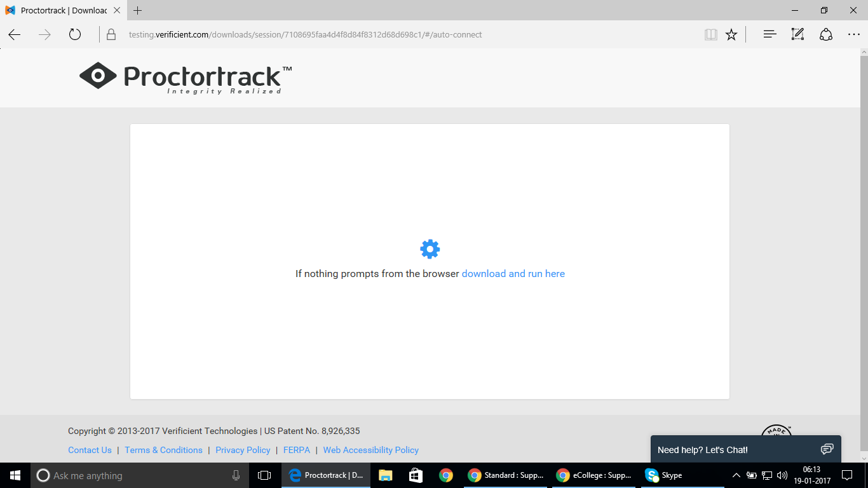
Task: Click the padlock security icon
Action: coord(111,34)
